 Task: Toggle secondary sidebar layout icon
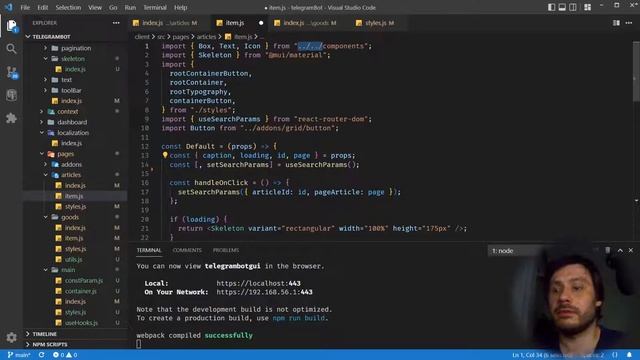pyautogui.click(x=573, y=7)
